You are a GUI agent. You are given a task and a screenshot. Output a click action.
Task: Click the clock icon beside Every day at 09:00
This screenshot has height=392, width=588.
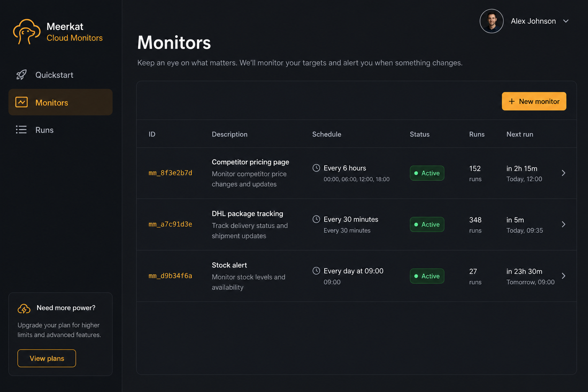tap(316, 271)
